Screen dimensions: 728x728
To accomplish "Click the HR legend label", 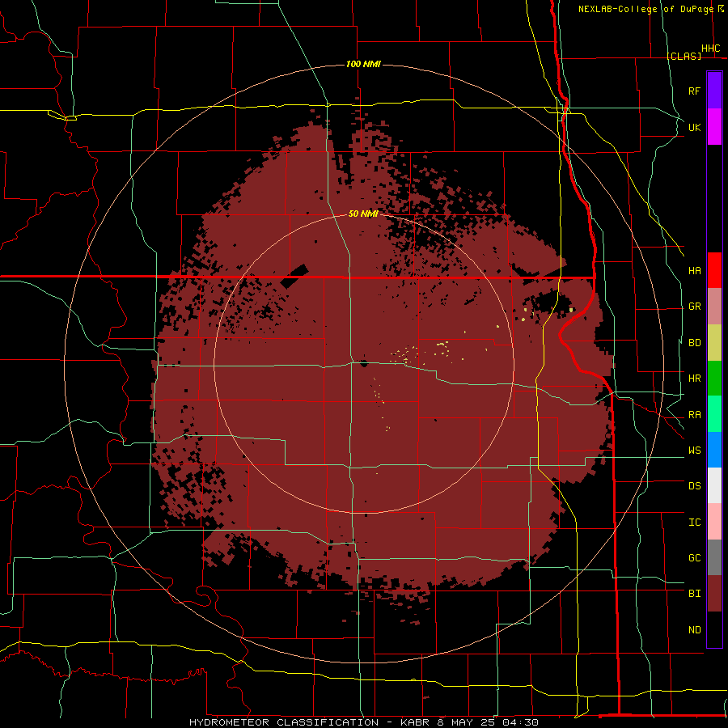I will tap(695, 379).
